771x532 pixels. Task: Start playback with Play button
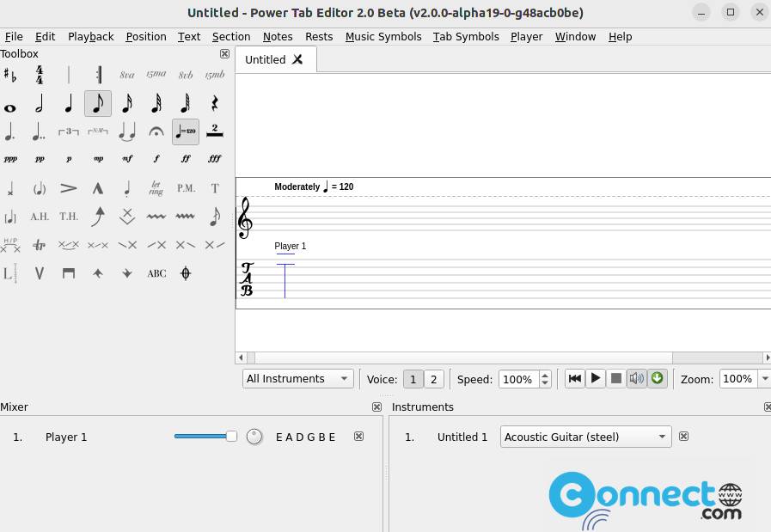pyautogui.click(x=596, y=379)
